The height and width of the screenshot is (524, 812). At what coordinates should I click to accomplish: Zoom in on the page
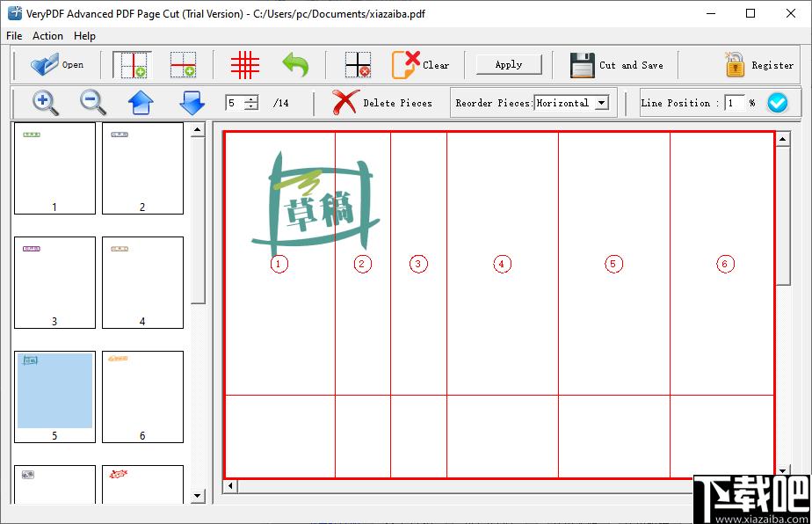(46, 103)
